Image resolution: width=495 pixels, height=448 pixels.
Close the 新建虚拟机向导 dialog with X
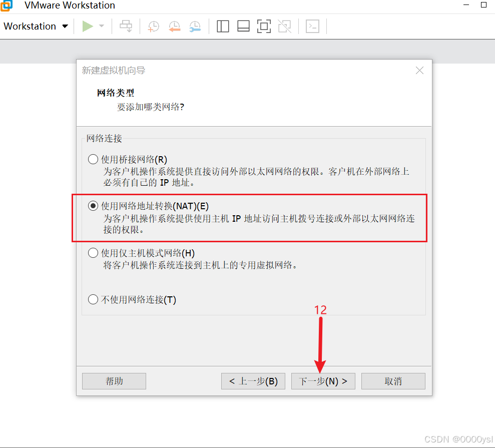click(x=419, y=71)
